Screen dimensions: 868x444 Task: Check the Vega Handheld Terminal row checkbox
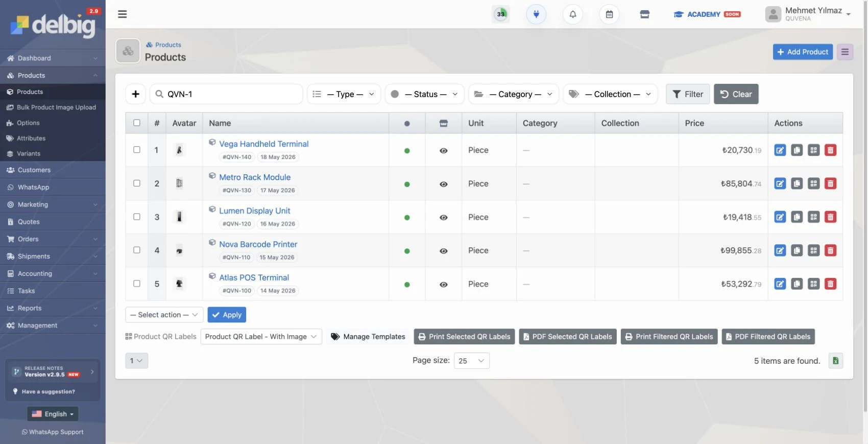pos(137,150)
